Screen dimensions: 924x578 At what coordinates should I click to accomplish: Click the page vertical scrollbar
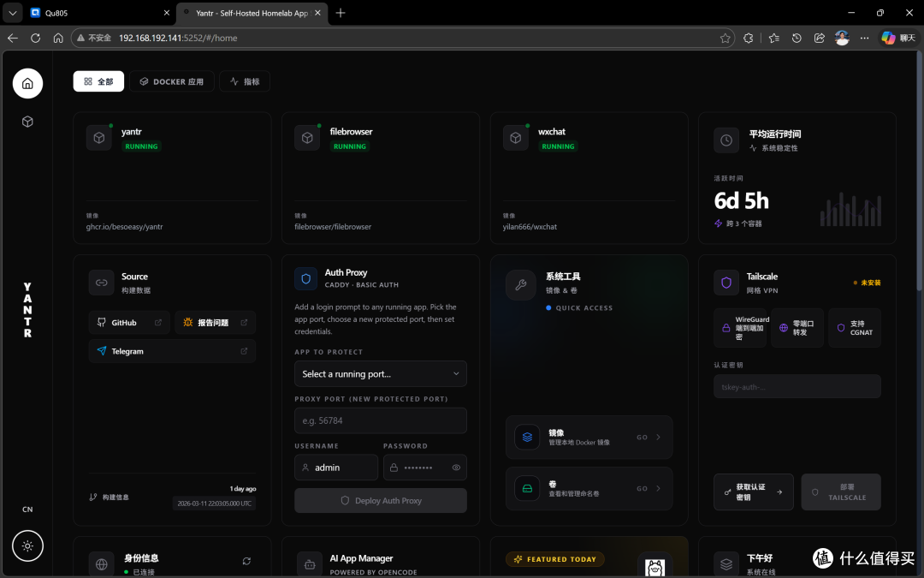coord(920,171)
